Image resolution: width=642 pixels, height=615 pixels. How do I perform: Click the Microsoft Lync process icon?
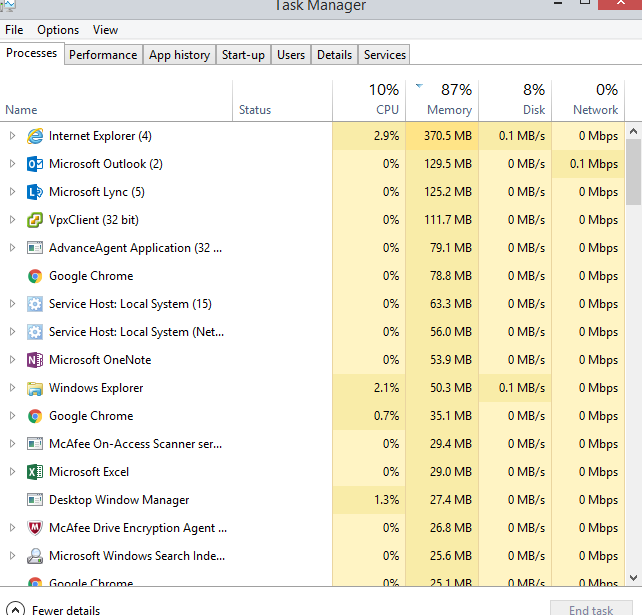click(x=35, y=192)
